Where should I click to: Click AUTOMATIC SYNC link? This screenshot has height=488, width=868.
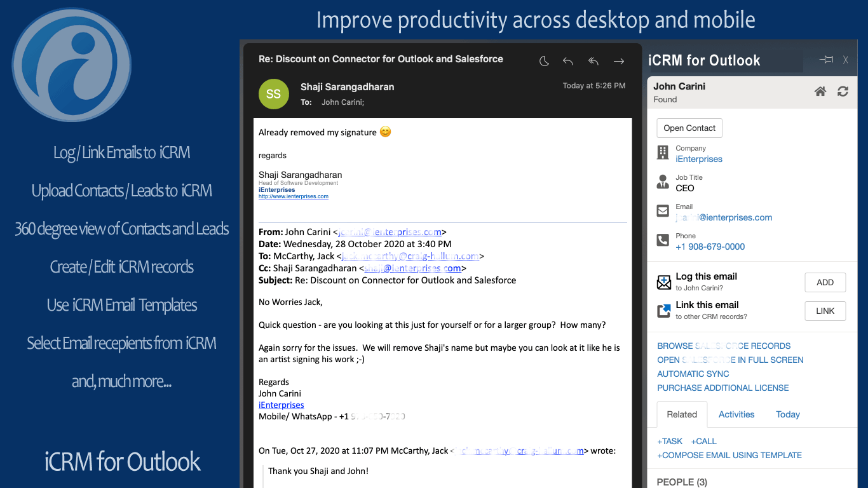point(693,374)
